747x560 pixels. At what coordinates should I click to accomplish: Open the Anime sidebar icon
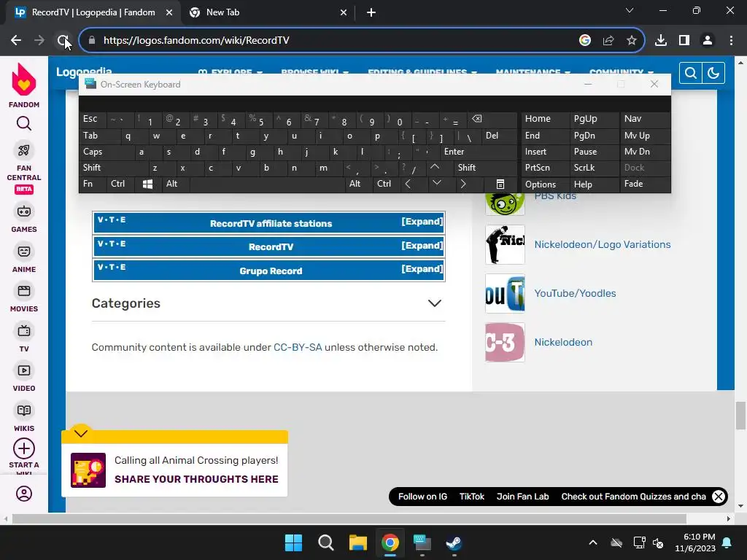pyautogui.click(x=24, y=252)
